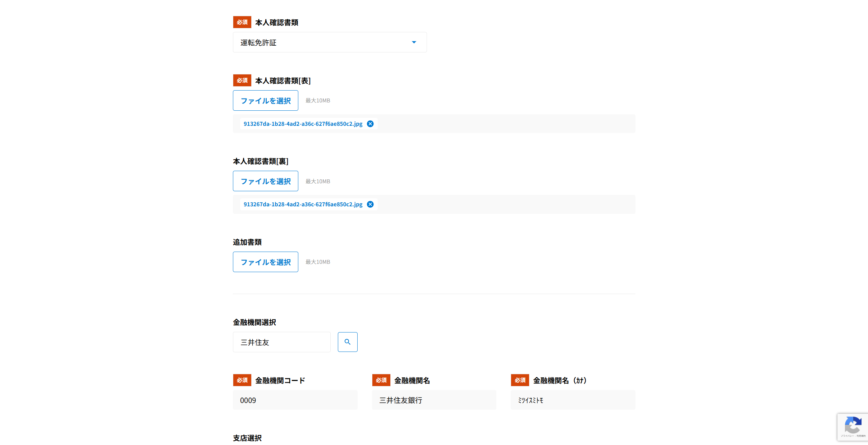
Task: Open the reCAPTCHA プライバシー link
Action: point(847,436)
